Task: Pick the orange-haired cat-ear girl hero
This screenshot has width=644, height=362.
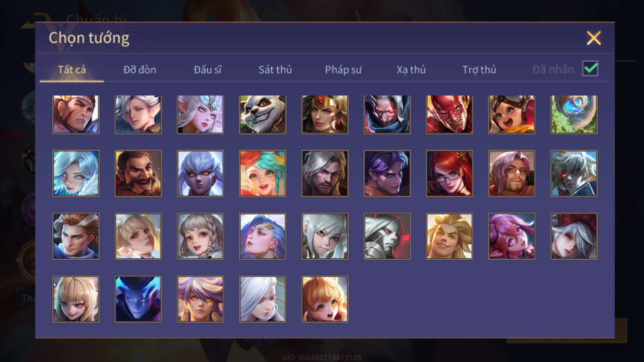Action: click(325, 299)
